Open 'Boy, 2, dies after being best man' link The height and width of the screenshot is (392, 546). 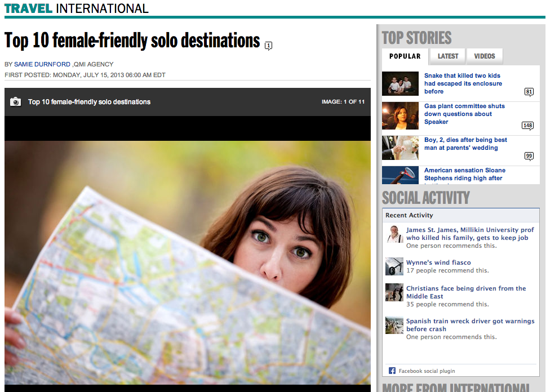click(465, 144)
